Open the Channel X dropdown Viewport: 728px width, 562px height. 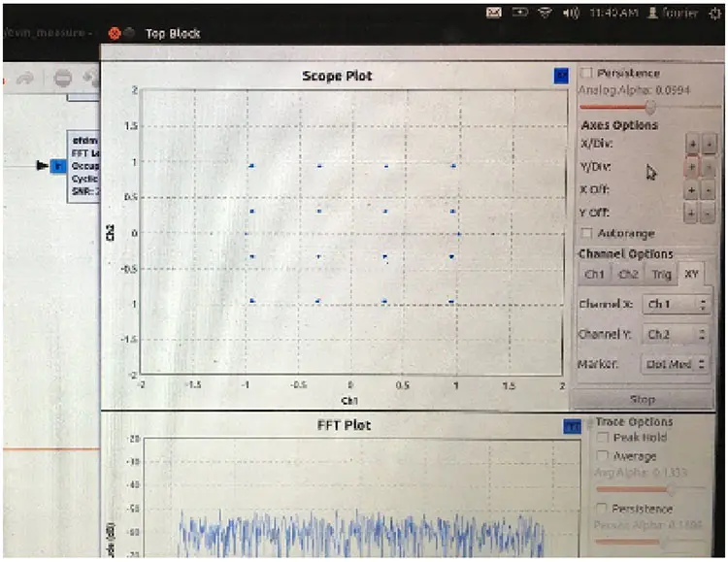click(x=677, y=305)
